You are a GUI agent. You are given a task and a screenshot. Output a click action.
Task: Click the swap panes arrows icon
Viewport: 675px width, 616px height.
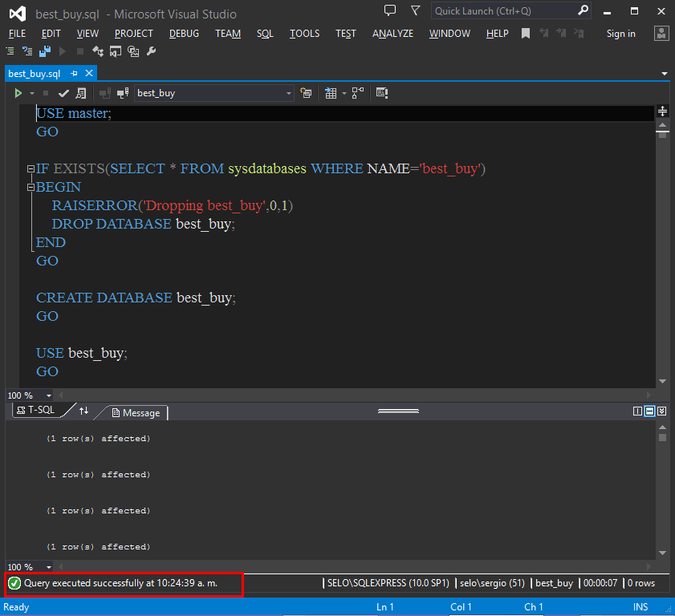click(x=84, y=411)
